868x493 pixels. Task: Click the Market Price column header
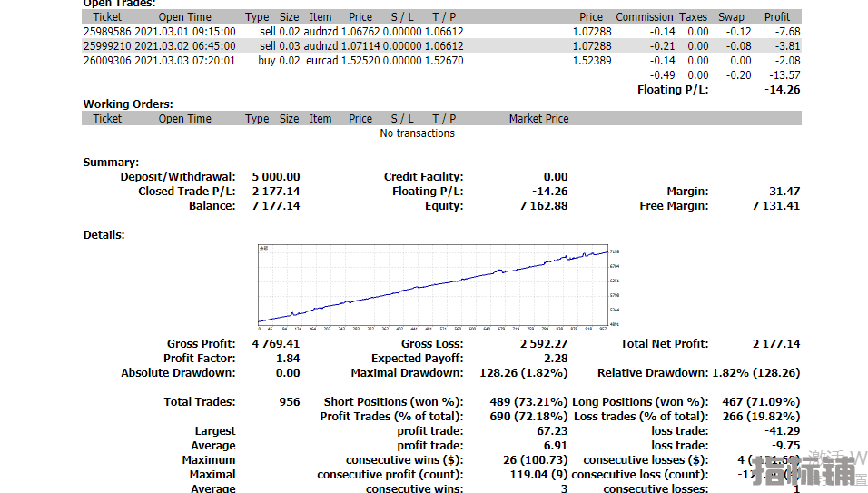(x=538, y=118)
